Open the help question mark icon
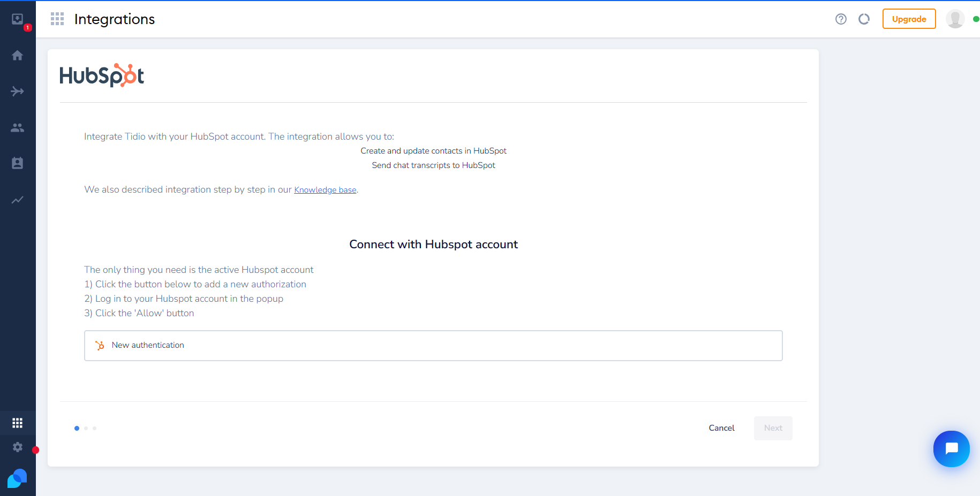This screenshot has width=980, height=496. (841, 19)
